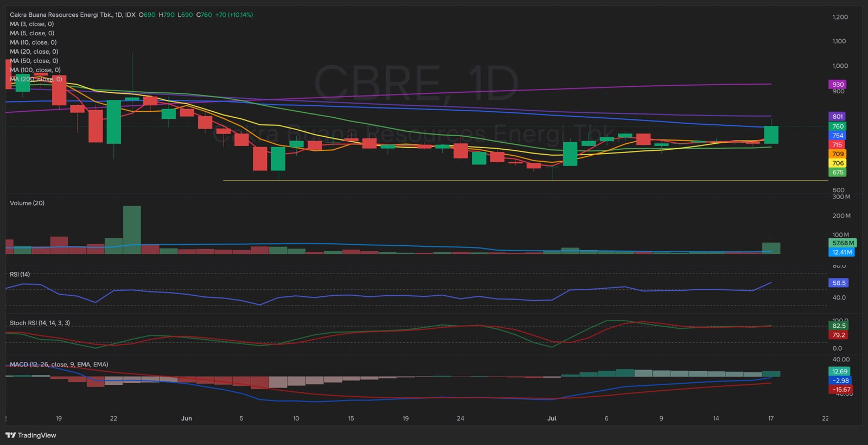The image size is (868, 445).
Task: Click the high value H790
Action: 167,15
